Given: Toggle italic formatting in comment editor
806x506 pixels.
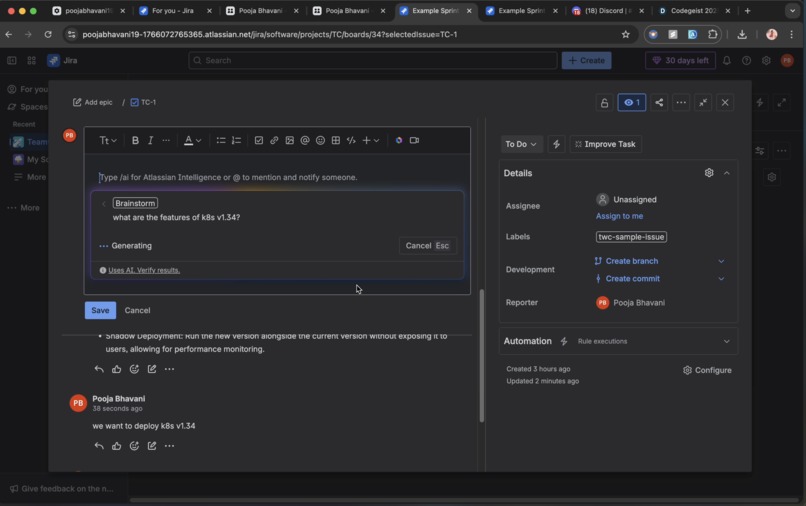Looking at the screenshot, I should click(151, 140).
